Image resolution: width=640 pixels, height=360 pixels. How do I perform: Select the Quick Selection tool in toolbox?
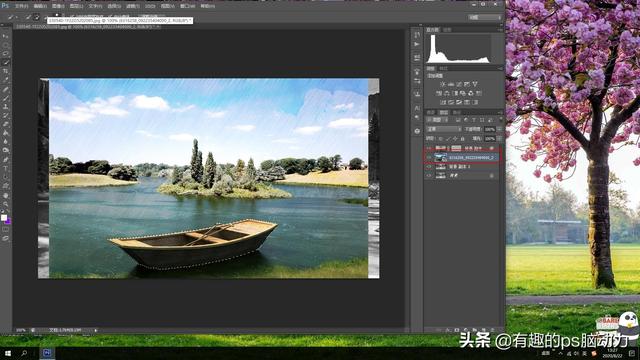pyautogui.click(x=5, y=62)
